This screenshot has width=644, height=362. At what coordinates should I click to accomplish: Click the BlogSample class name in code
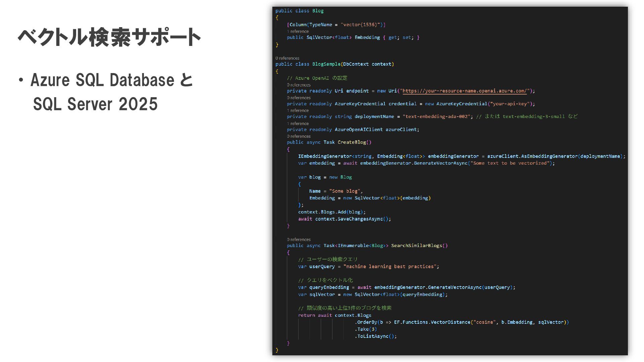326,64
